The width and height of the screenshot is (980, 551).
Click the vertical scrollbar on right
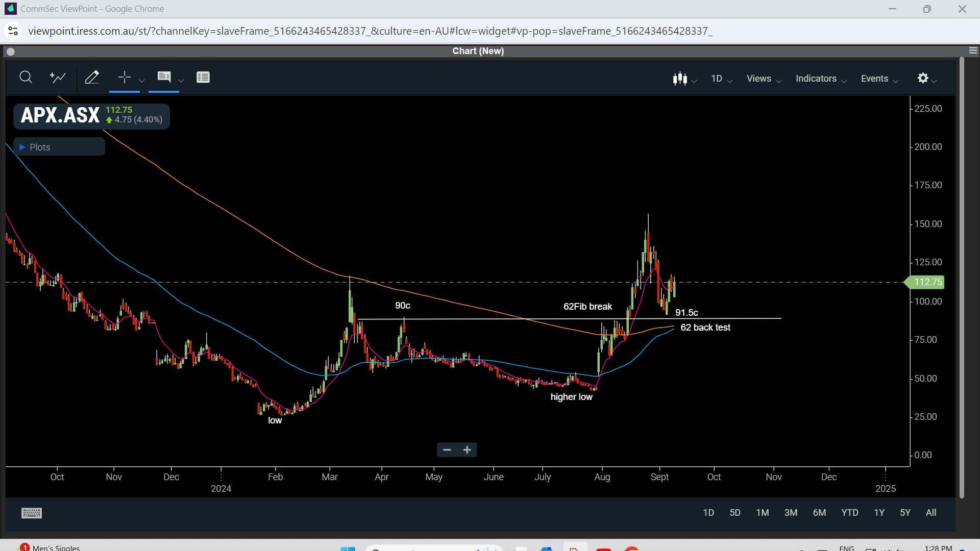pos(962,278)
